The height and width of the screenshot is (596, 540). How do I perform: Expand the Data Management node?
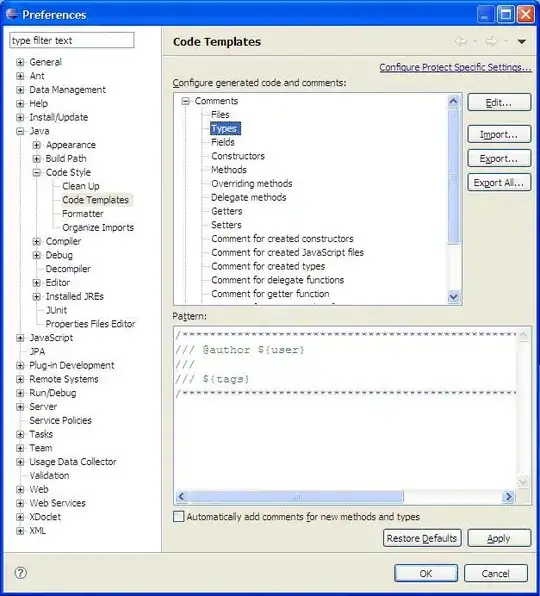[x=20, y=90]
